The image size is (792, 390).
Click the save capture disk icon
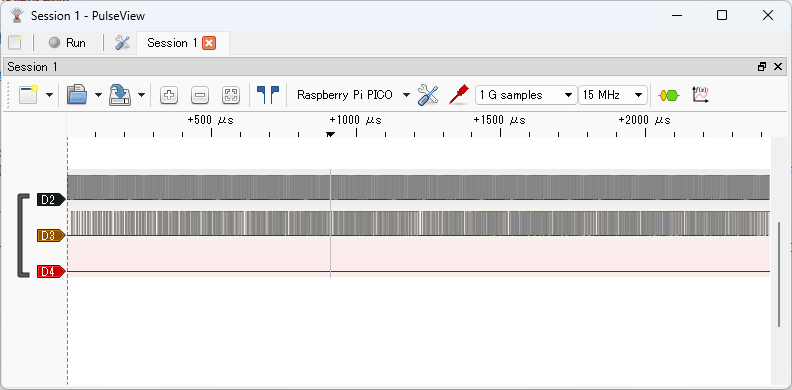coord(120,94)
